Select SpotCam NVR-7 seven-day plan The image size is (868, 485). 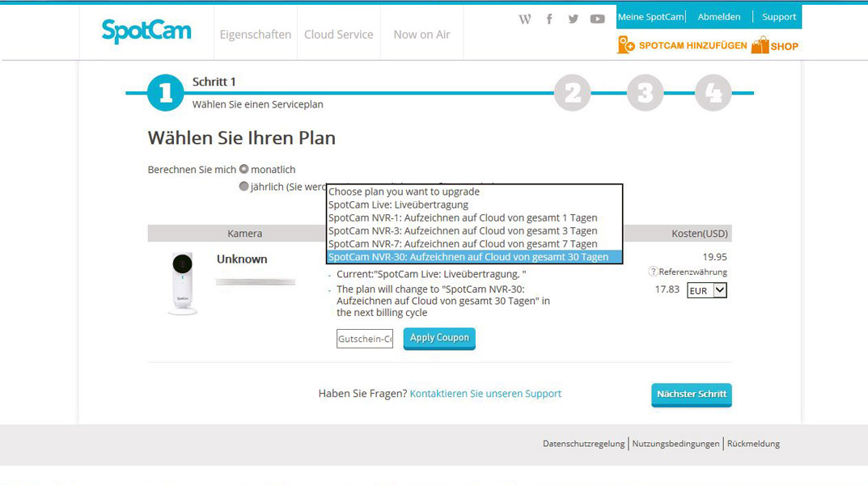tap(474, 244)
